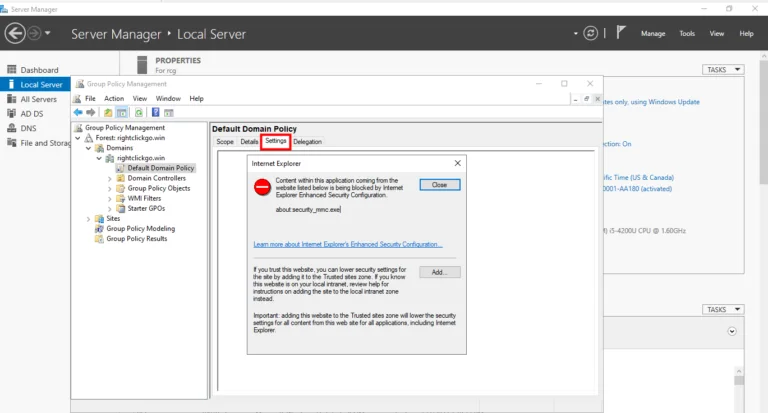This screenshot has width=768, height=413.
Task: Select Default Domain Policy in the tree
Action: pos(161,168)
